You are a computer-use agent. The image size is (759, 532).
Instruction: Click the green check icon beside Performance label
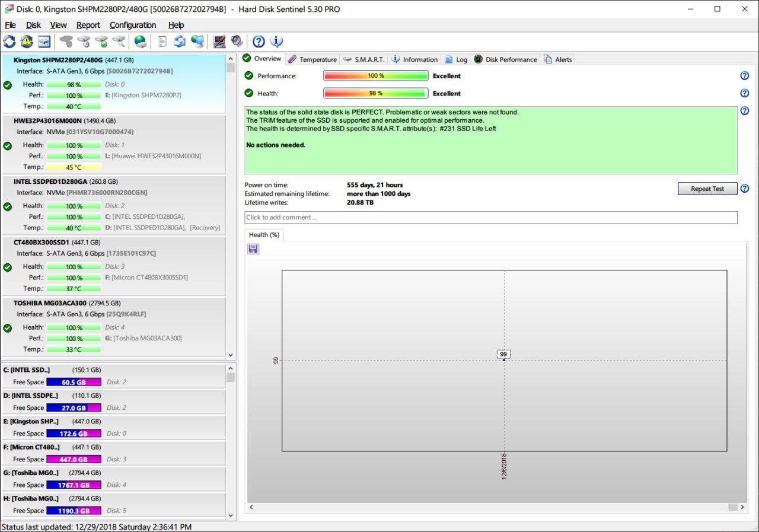point(249,76)
